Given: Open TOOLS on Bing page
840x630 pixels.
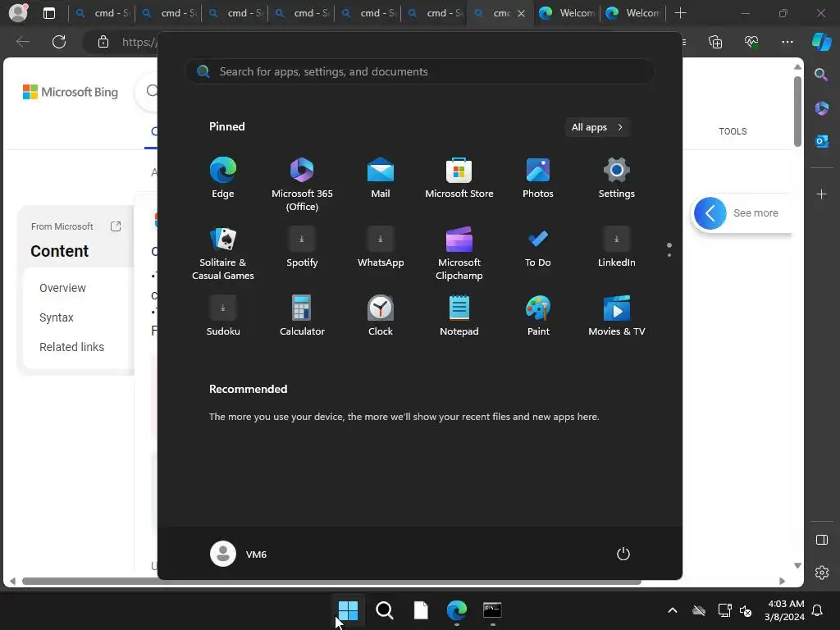Looking at the screenshot, I should (x=733, y=131).
